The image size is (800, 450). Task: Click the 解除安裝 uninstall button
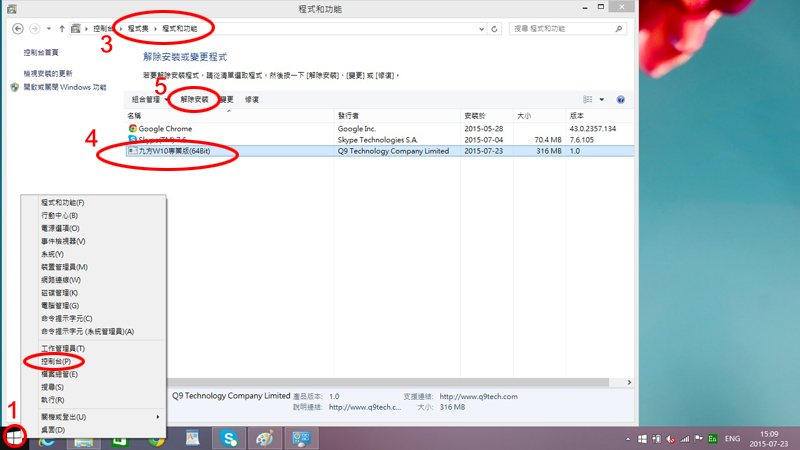(x=194, y=99)
